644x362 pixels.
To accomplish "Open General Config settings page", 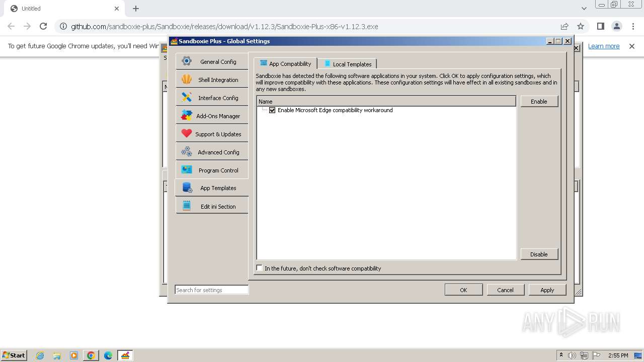I will click(x=212, y=61).
